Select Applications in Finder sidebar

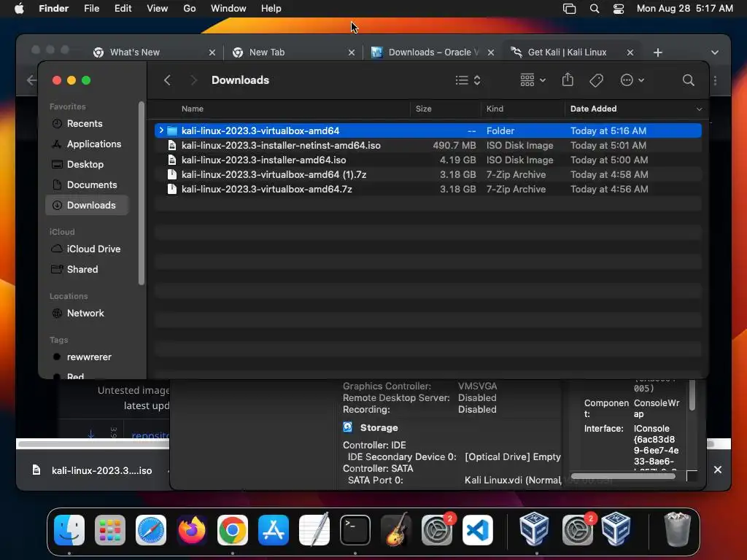pyautogui.click(x=87, y=144)
